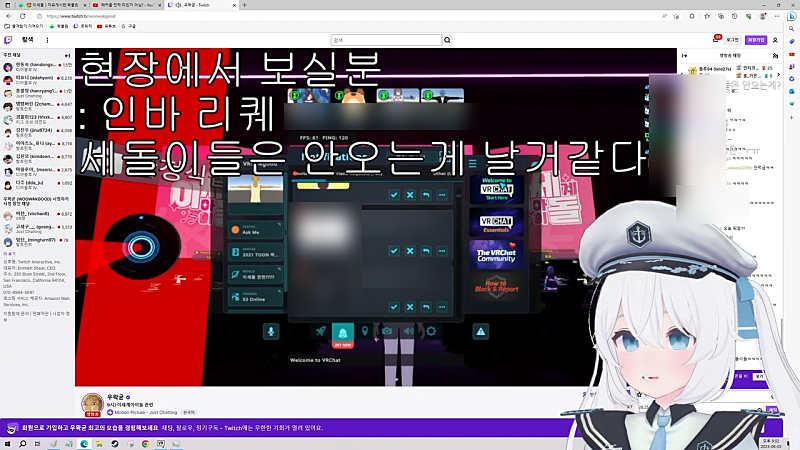This screenshot has width=800, height=450.
Task: Accept the third invitation with the checkmark
Action: point(394,307)
